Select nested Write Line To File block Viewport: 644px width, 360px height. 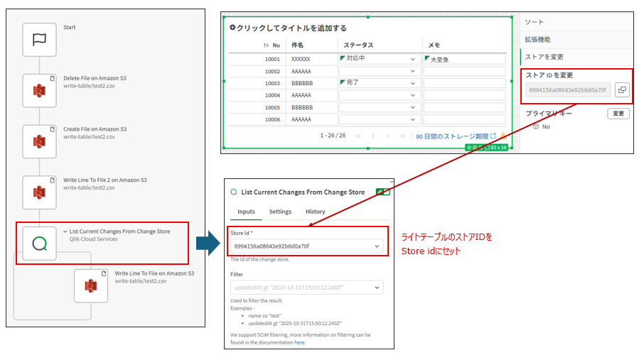90,285
